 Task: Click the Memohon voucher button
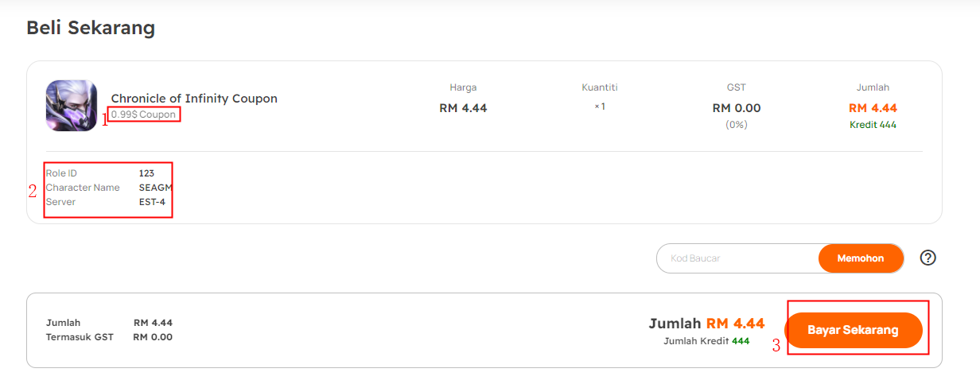tap(861, 258)
